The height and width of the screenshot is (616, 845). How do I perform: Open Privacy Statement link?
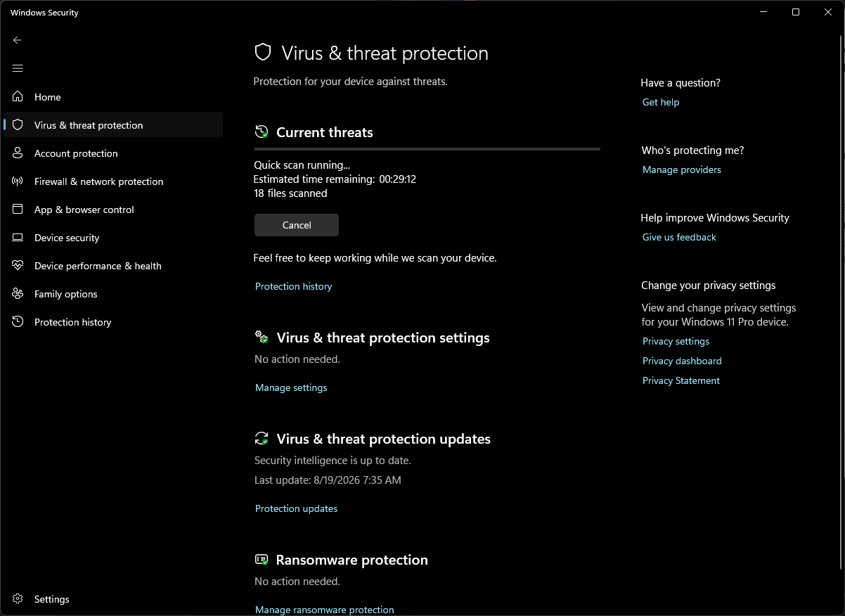(x=681, y=380)
